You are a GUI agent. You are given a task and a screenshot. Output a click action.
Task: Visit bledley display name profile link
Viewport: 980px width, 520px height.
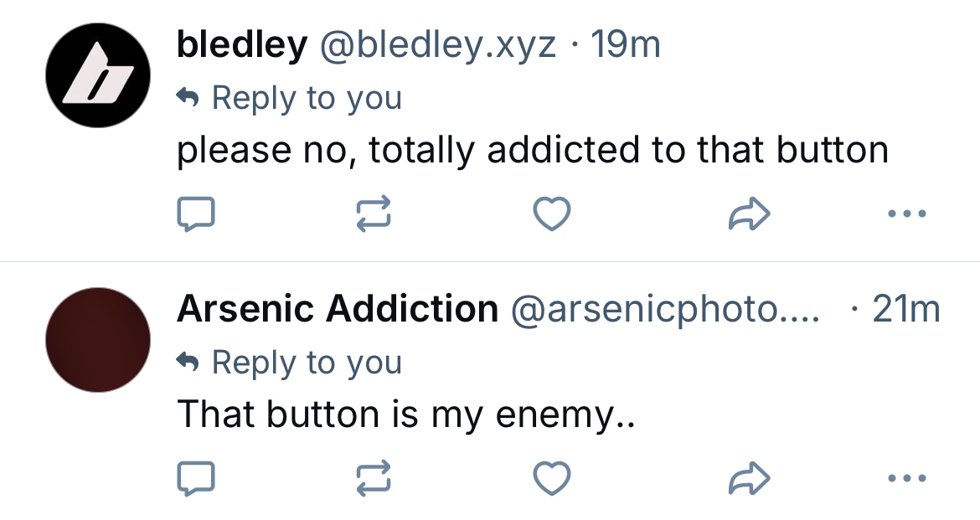[242, 45]
